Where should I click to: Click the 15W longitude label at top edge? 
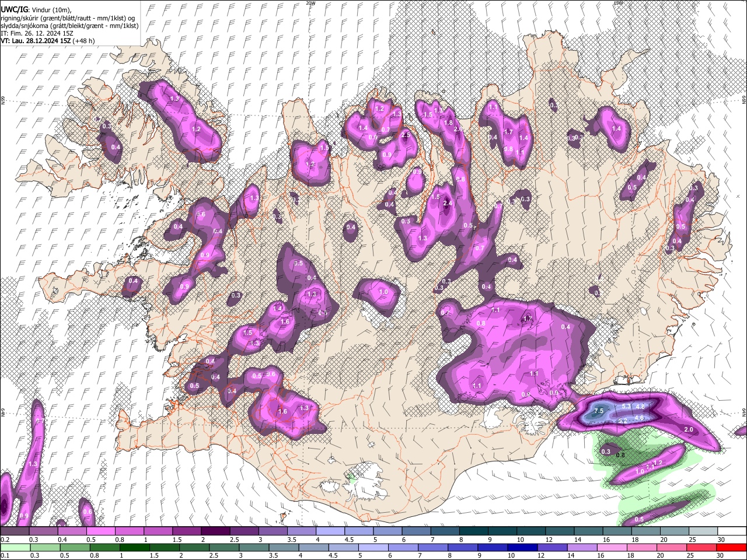618,3
